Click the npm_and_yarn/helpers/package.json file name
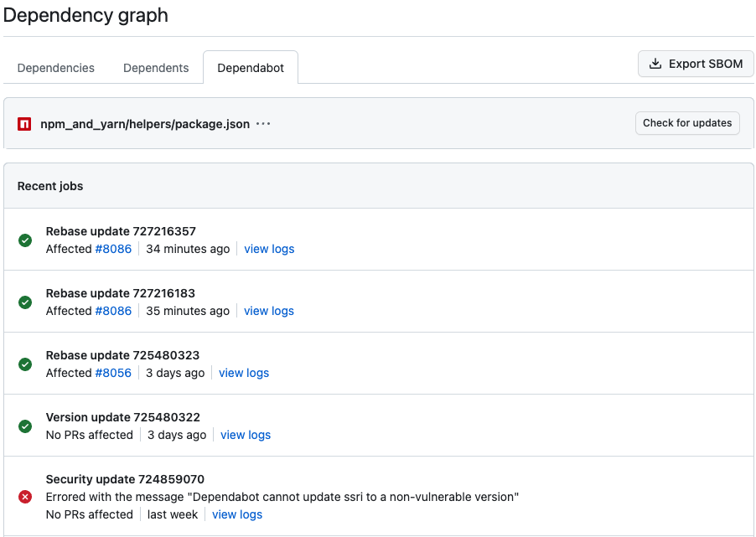The height and width of the screenshot is (537, 756). pyautogui.click(x=145, y=124)
